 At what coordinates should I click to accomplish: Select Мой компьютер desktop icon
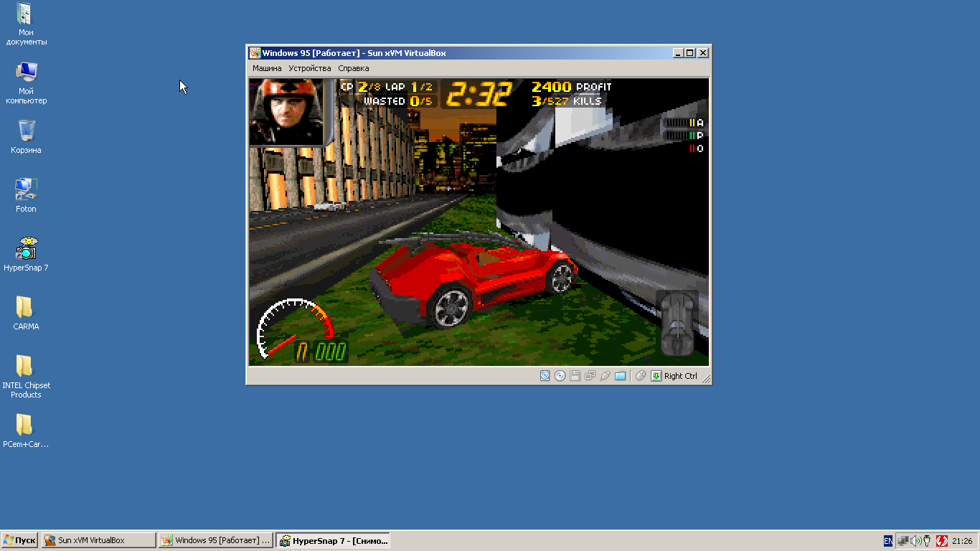click(27, 83)
